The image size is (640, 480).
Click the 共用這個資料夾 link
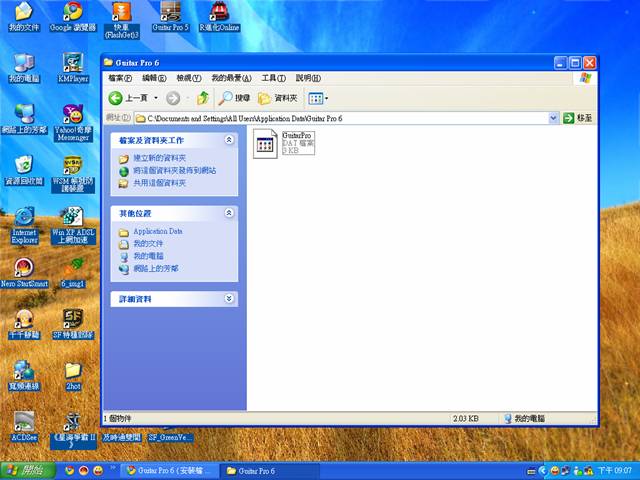coord(159,183)
